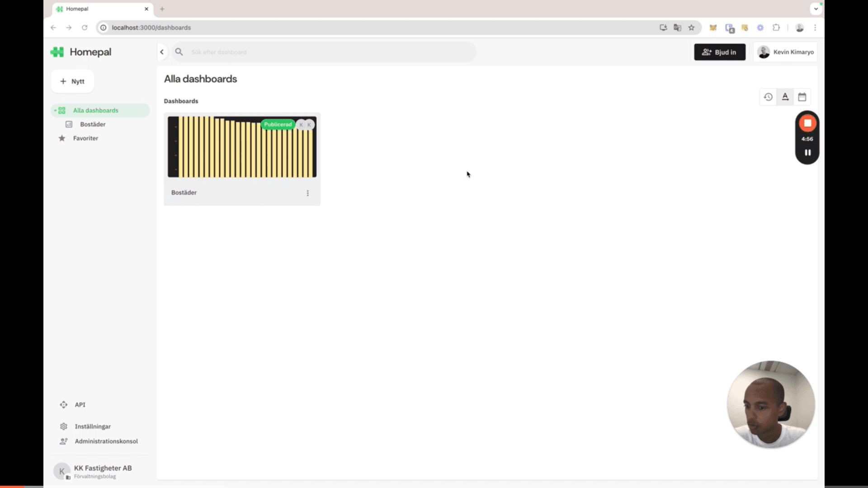Click the API icon in sidebar
Screen dimensions: 868x488
64,404
